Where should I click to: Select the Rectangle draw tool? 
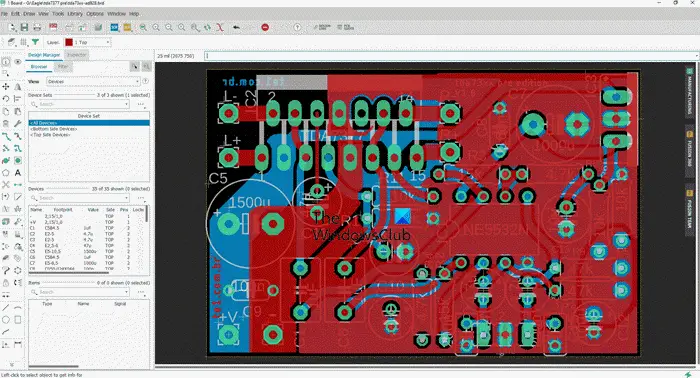(x=18, y=320)
